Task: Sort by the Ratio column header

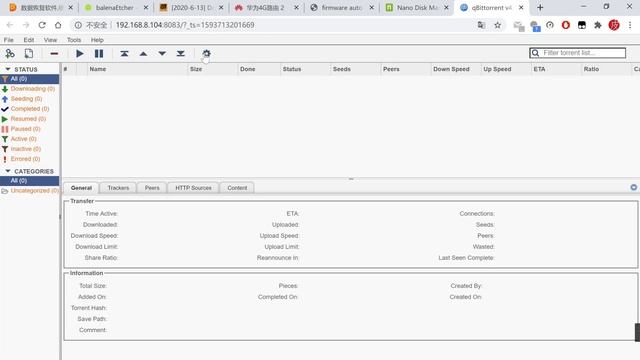Action: tap(607, 69)
